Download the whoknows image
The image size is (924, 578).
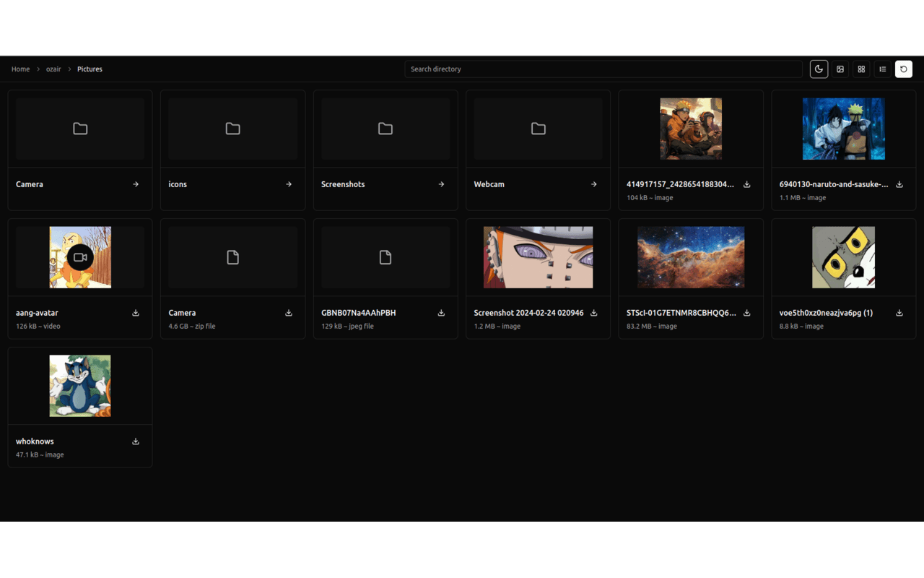(135, 441)
